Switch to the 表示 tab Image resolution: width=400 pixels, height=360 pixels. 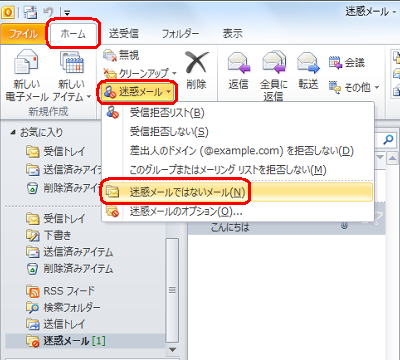232,33
